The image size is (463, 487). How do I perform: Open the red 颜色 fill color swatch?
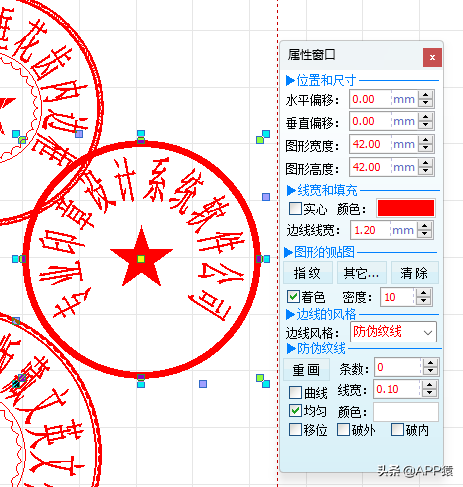[x=406, y=208]
